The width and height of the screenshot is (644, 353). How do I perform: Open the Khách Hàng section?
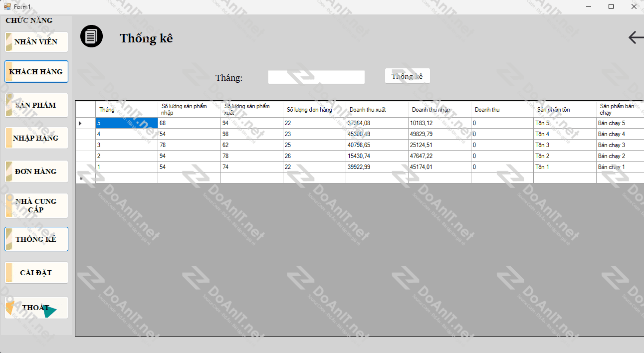click(x=36, y=72)
